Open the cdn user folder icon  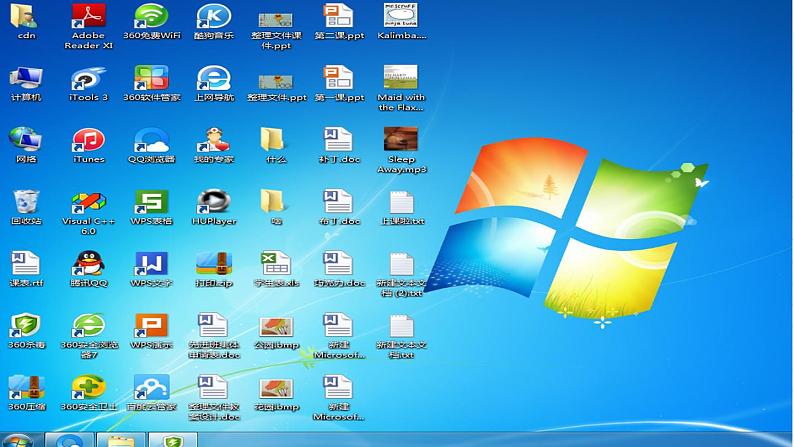pos(25,20)
